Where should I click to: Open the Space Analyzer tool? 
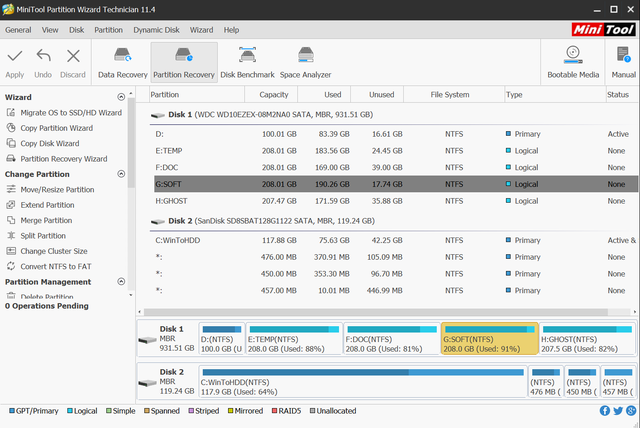click(x=305, y=62)
